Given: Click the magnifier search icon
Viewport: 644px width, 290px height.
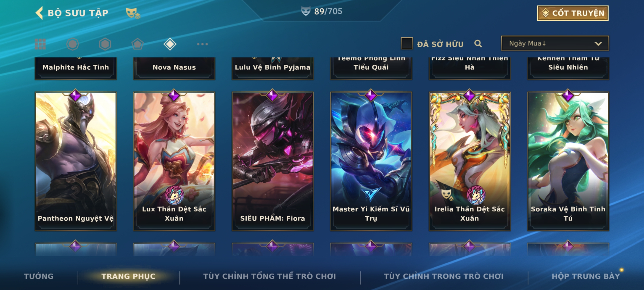Looking at the screenshot, I should pyautogui.click(x=478, y=44).
